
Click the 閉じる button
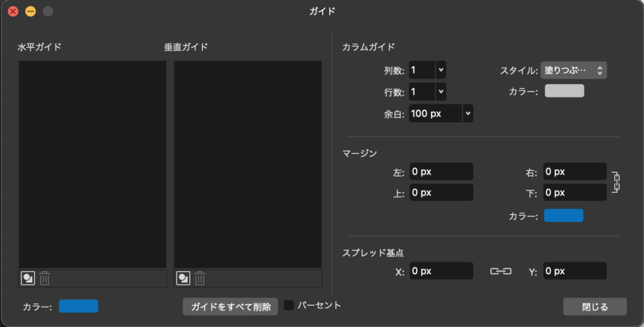[x=595, y=307]
